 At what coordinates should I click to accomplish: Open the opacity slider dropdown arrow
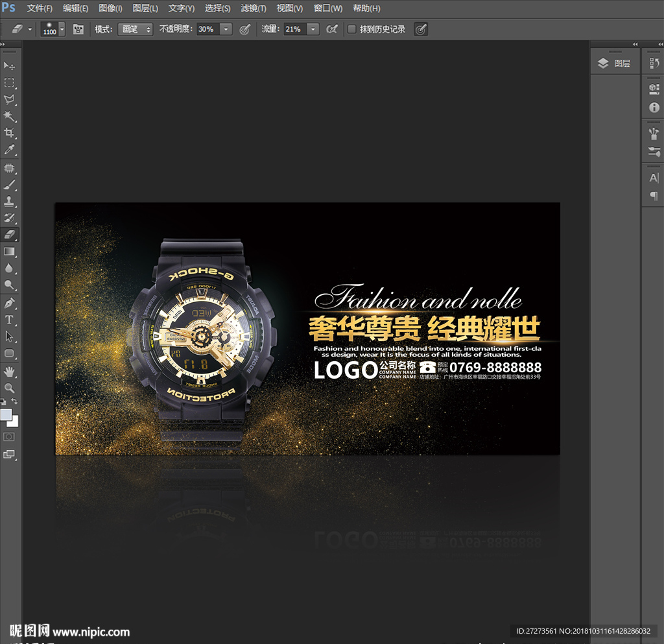click(226, 29)
